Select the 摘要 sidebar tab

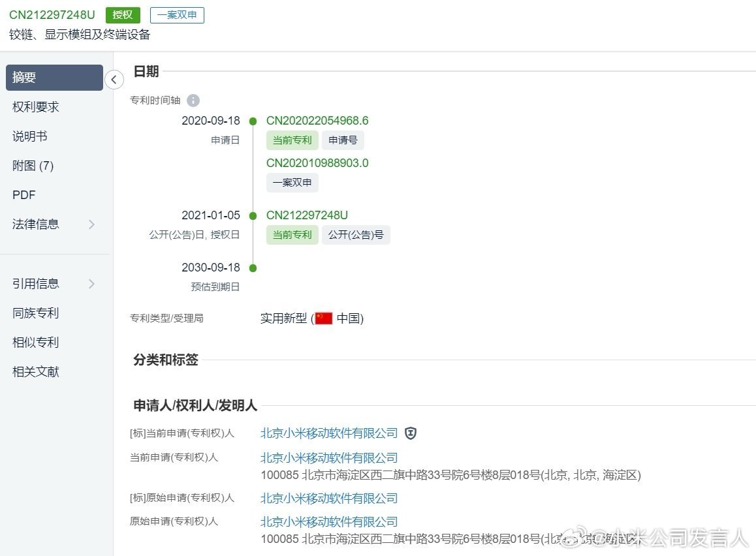[x=54, y=78]
